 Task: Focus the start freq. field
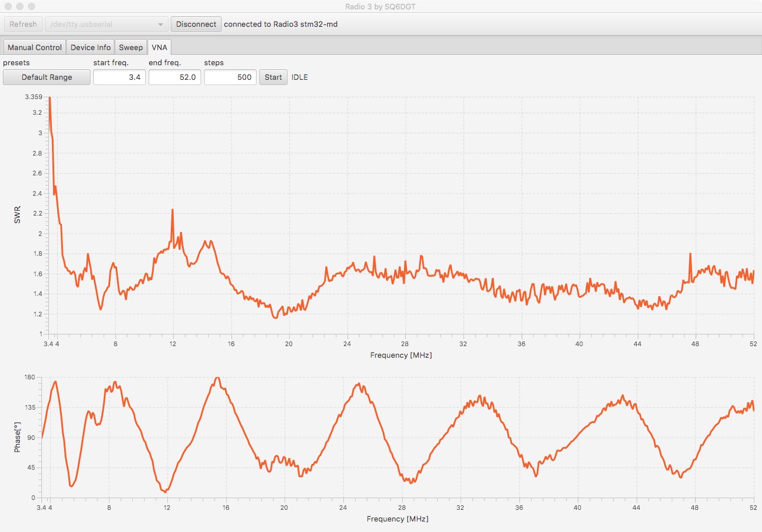click(x=119, y=77)
